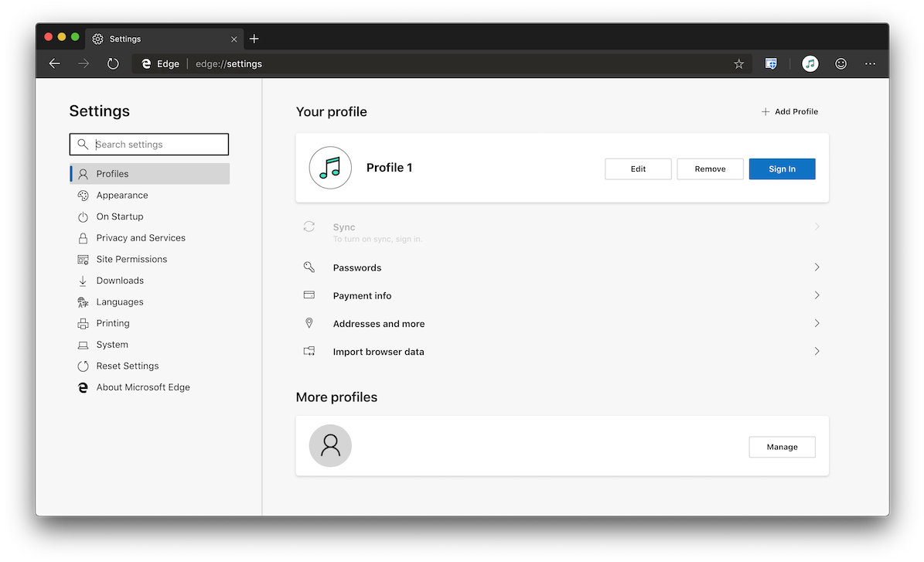Screen dimensions: 924x562
Task: Click the favorite star icon in address bar
Action: (738, 63)
